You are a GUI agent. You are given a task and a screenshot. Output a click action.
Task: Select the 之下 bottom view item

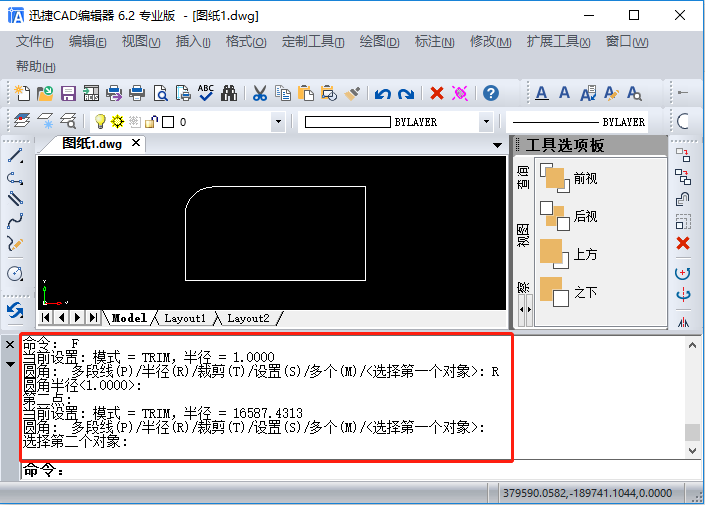pos(569,292)
